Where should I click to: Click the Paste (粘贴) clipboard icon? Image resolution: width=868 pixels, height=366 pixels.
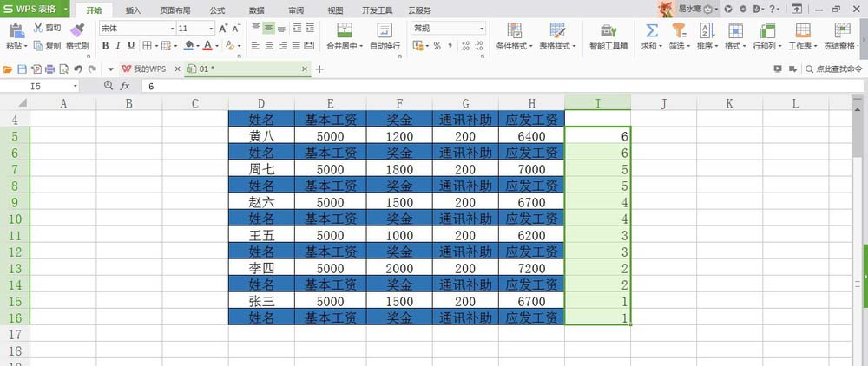tap(16, 31)
